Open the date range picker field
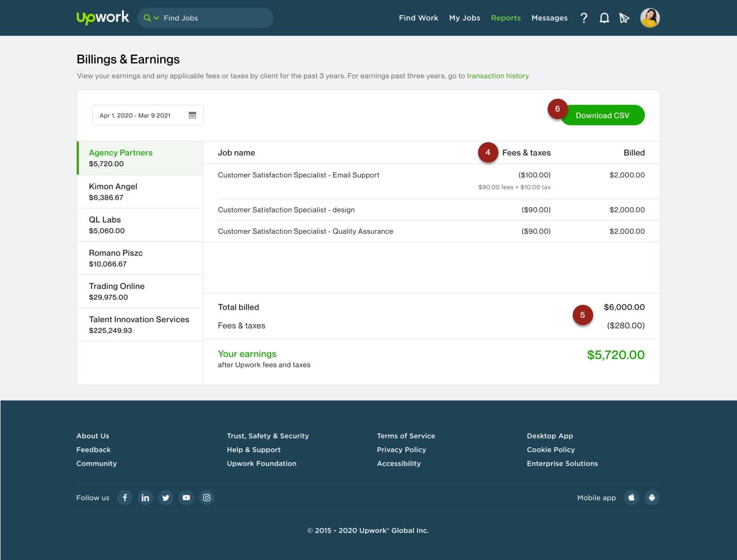Screen dimensions: 737x560 (148, 115)
